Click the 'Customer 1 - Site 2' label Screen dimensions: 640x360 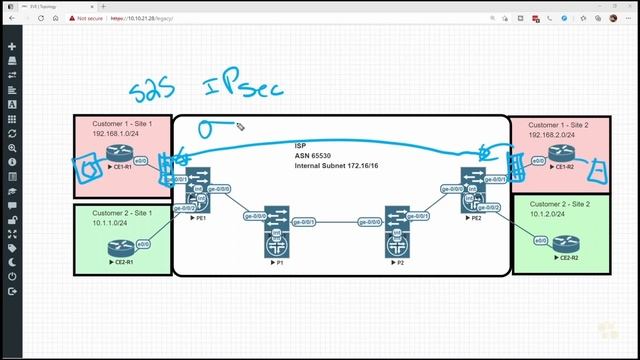pyautogui.click(x=558, y=125)
